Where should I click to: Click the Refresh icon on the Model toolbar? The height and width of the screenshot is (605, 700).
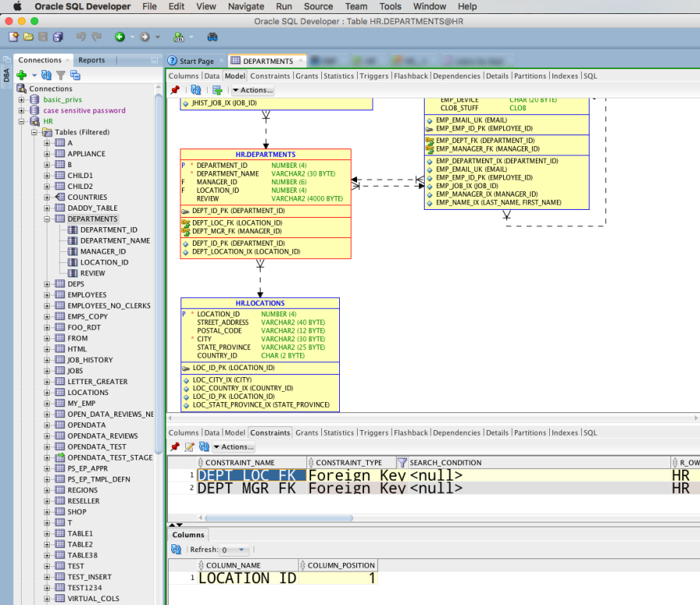point(196,89)
